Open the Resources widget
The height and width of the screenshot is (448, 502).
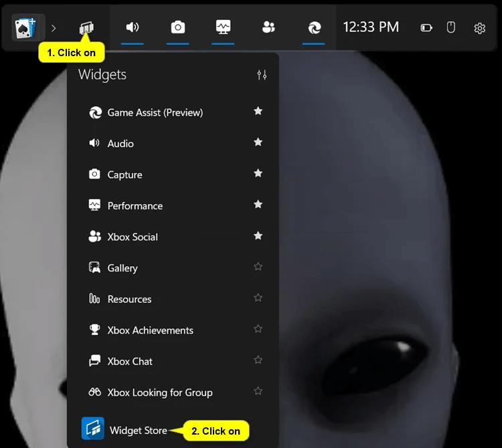tap(129, 299)
